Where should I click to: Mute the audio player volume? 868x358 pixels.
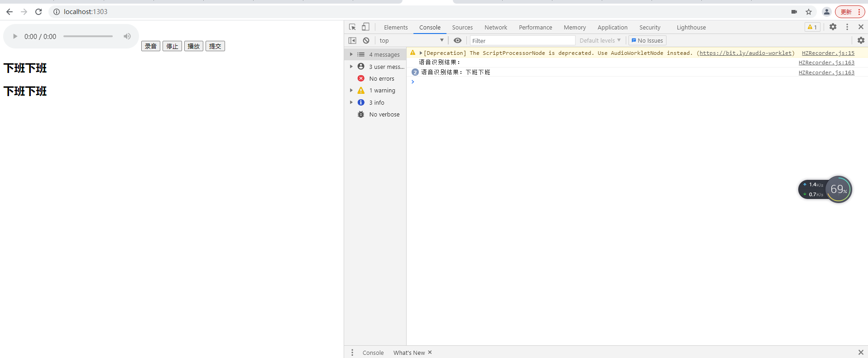[x=127, y=36]
